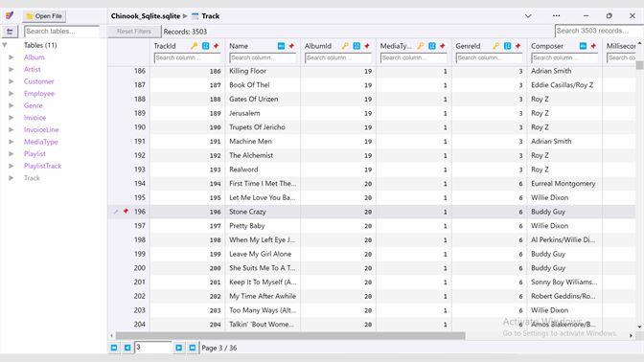Click the scroll right arrow at bottom
Viewport: 644px width, 362px height.
pos(632,336)
